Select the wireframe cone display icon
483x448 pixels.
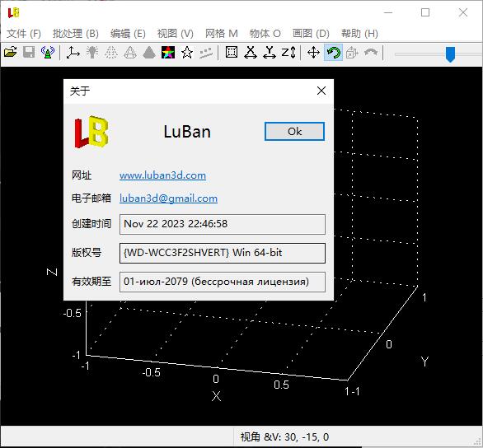click(130, 53)
